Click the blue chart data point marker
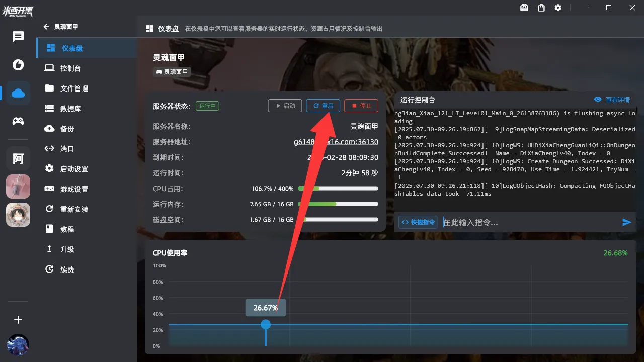 point(266,325)
